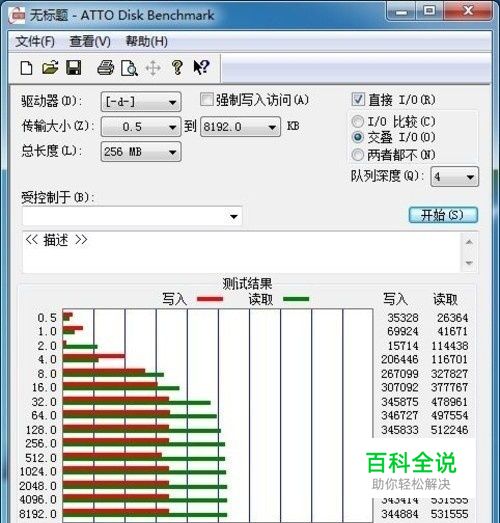Select the 两者都不(N) radio button
Image resolution: width=500 pixels, height=523 pixels.
(358, 155)
